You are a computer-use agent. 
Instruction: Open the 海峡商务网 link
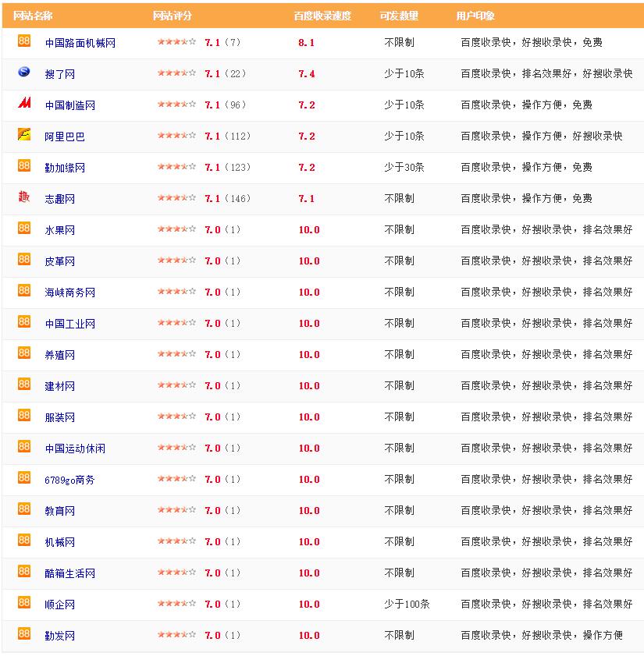[70, 293]
